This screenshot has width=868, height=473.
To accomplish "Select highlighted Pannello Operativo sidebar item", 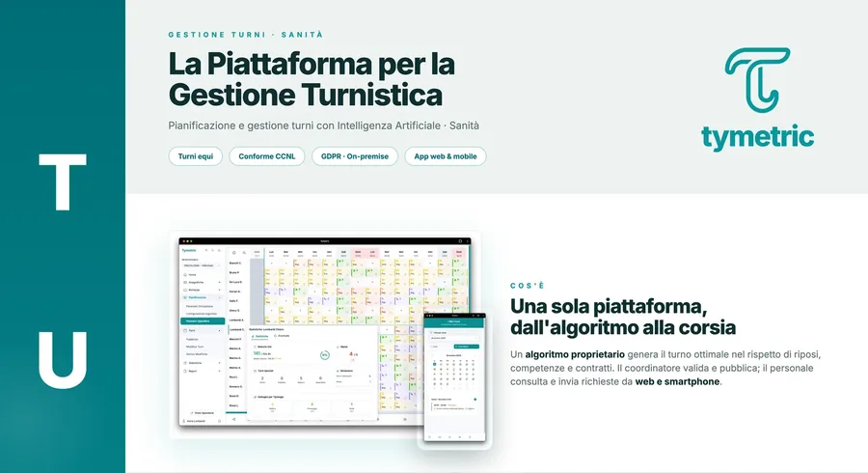I will (x=203, y=321).
